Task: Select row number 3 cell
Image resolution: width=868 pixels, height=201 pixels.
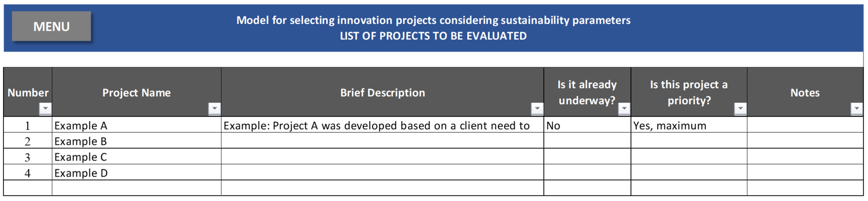Action: click(28, 157)
